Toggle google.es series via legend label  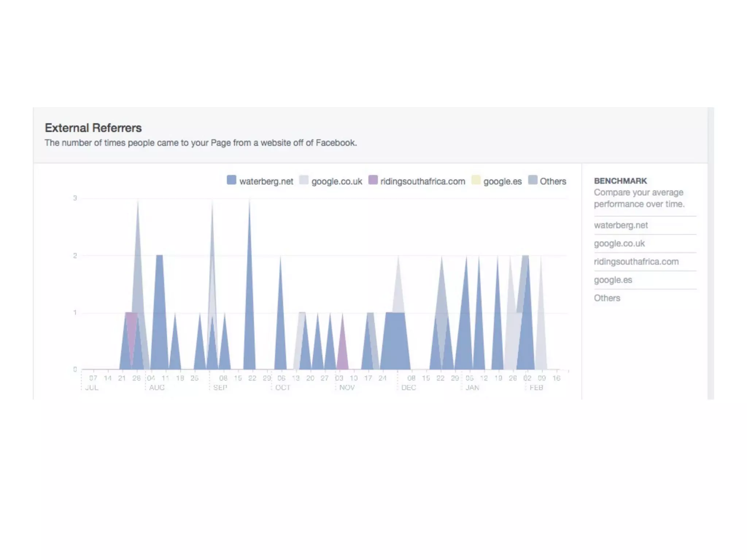pyautogui.click(x=503, y=181)
